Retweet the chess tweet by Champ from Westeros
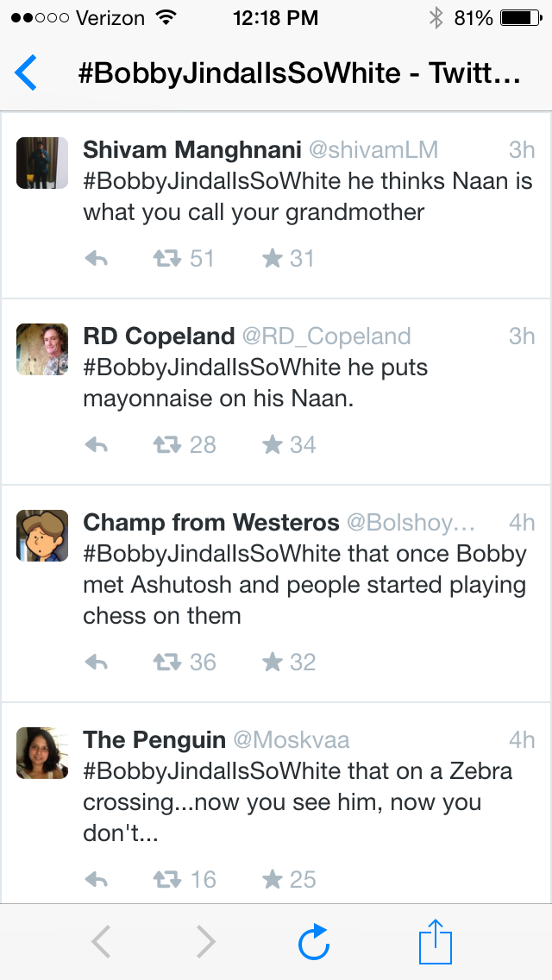 166,663
